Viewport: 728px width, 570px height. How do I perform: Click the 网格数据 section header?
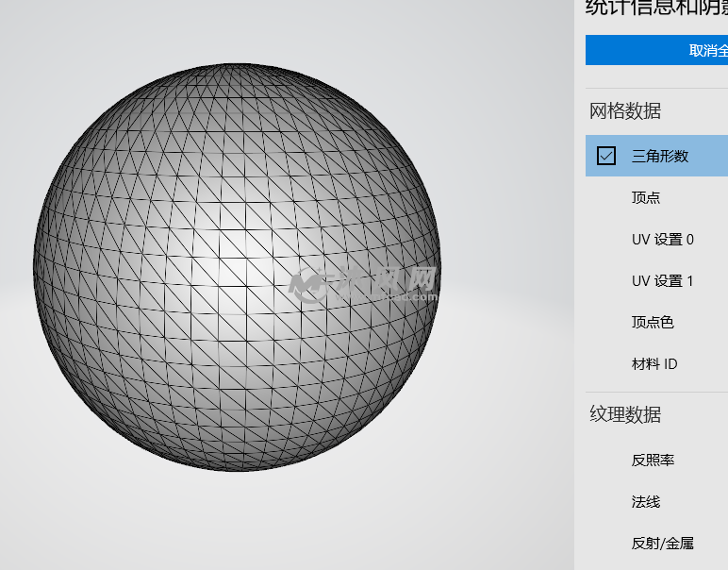(x=625, y=111)
